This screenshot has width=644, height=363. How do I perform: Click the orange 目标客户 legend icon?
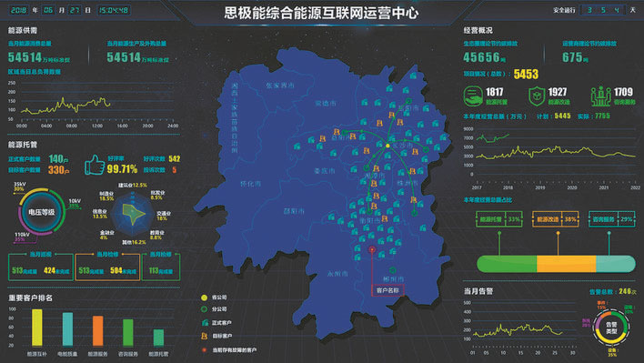click(204, 336)
